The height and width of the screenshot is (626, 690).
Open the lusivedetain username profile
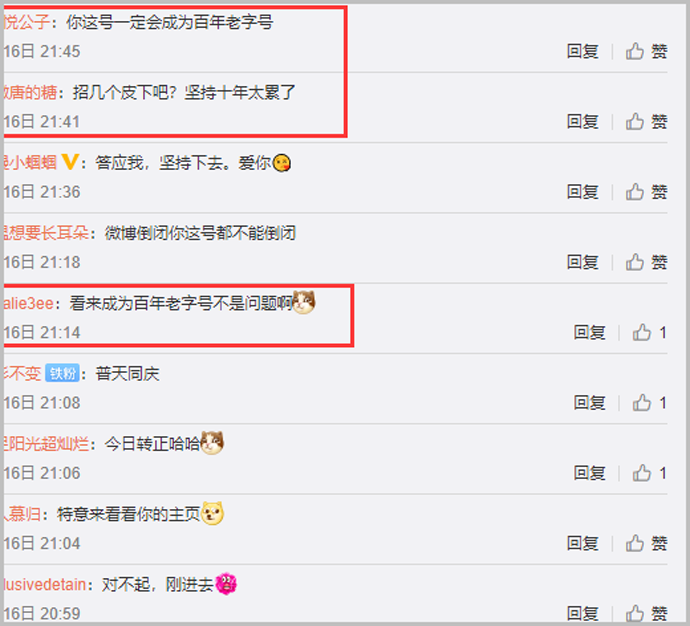click(x=45, y=585)
